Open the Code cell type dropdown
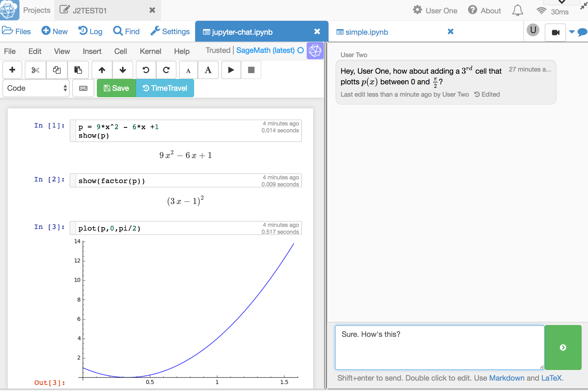The height and width of the screenshot is (391, 588). coord(36,88)
